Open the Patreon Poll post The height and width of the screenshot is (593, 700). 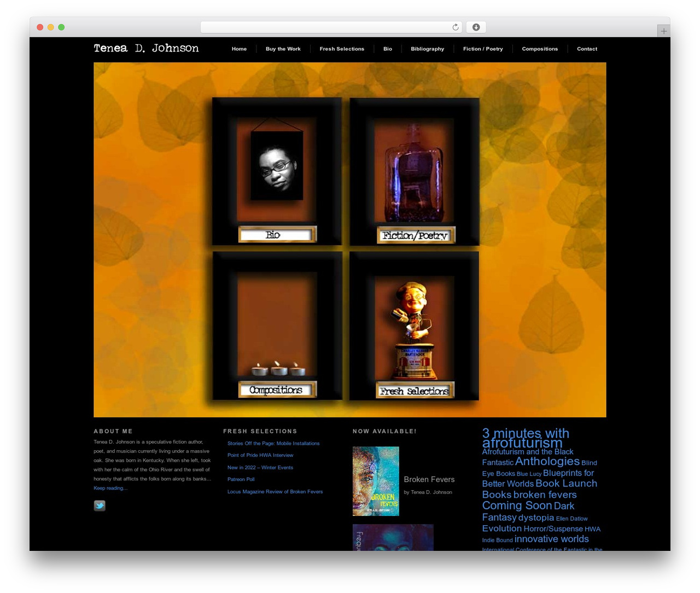(241, 479)
